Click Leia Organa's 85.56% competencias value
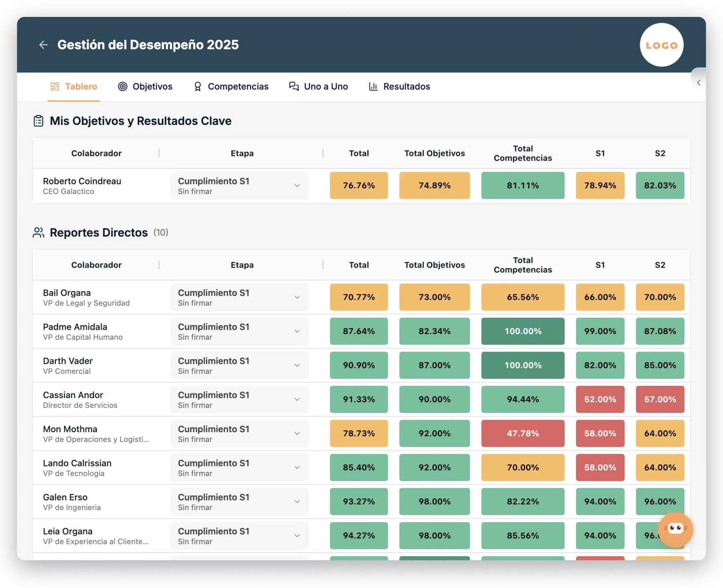 523,536
